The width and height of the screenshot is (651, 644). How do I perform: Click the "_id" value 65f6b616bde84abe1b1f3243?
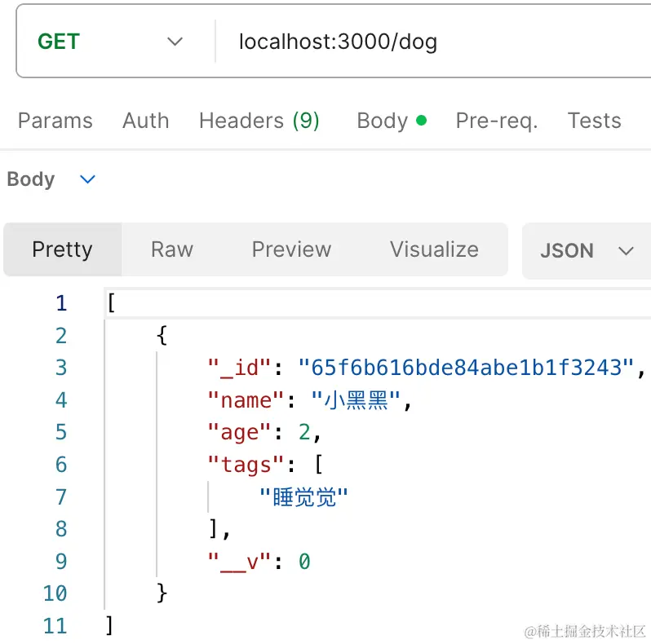[466, 368]
